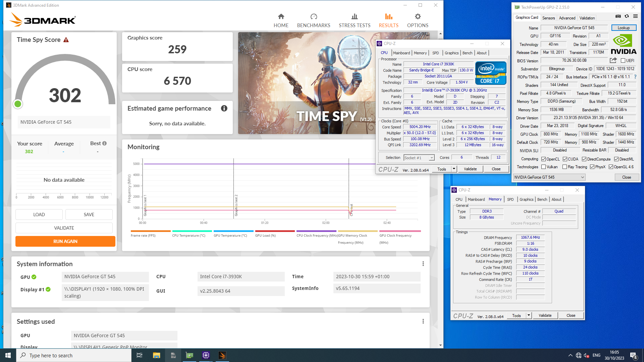Open the GPU selection dropdown in GPU-Z
The height and width of the screenshot is (362, 644).
click(549, 177)
